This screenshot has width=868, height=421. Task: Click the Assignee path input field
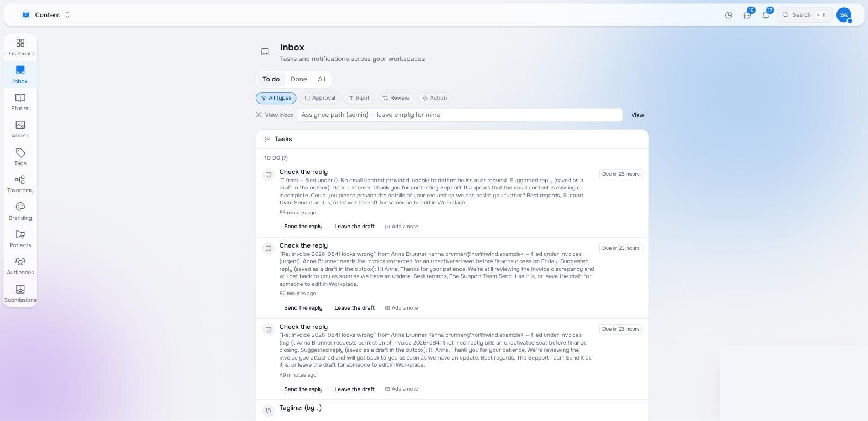[460, 115]
